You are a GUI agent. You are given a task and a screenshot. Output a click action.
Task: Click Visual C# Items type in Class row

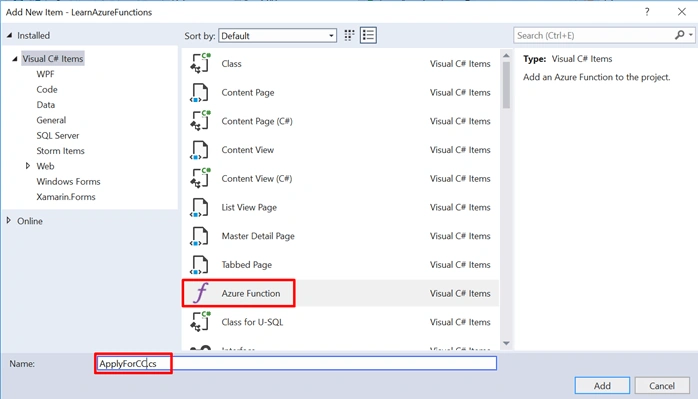pyautogui.click(x=460, y=64)
